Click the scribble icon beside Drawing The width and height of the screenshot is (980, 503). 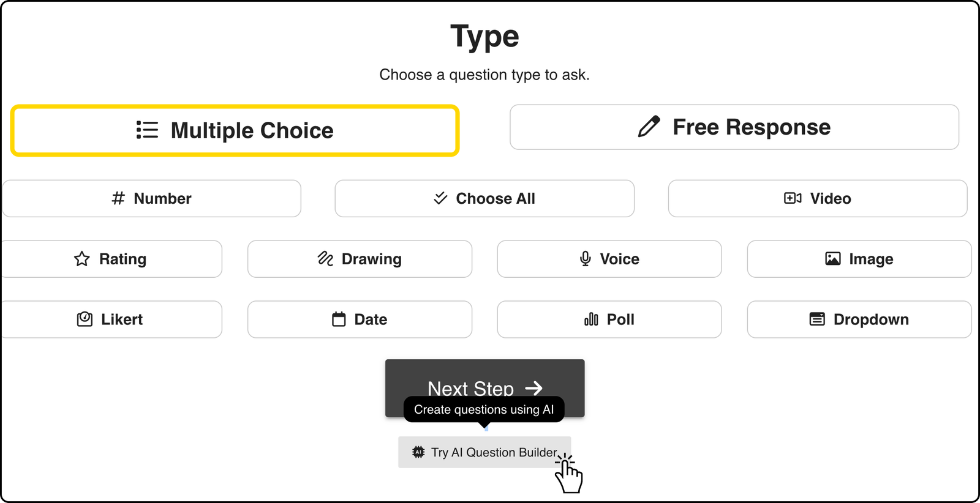325,259
